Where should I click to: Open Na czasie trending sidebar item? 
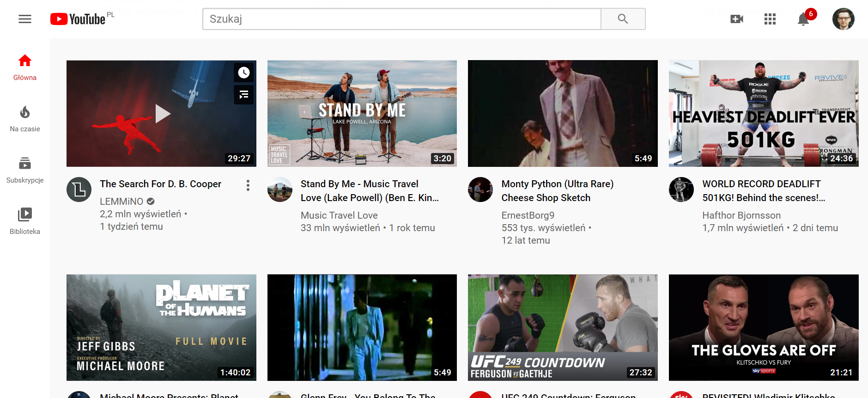(25, 119)
